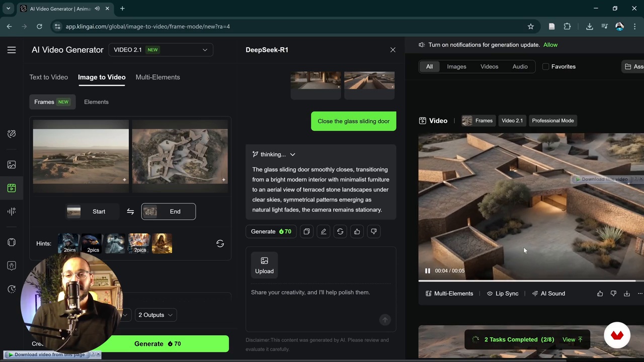Select the Elements sub-tab

click(96, 102)
